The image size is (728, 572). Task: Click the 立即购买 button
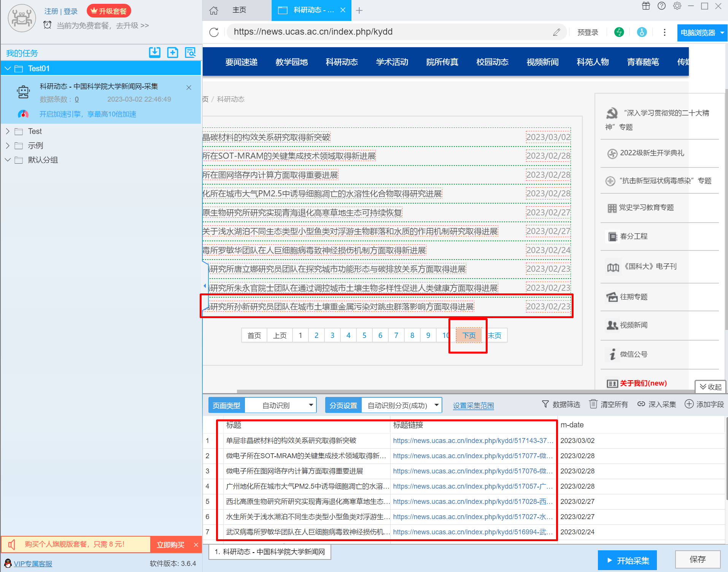click(171, 545)
